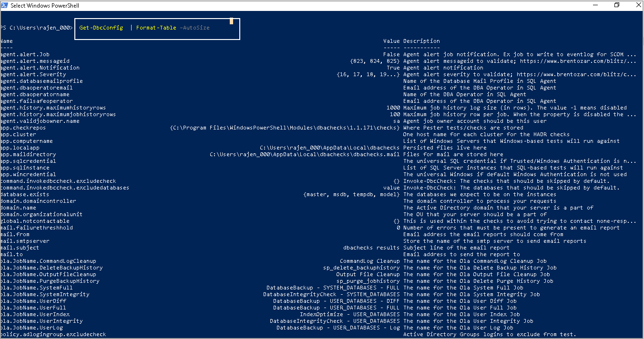The image size is (644, 339).
Task: Click the PowerShell icon in the title bar
Action: (5, 5)
